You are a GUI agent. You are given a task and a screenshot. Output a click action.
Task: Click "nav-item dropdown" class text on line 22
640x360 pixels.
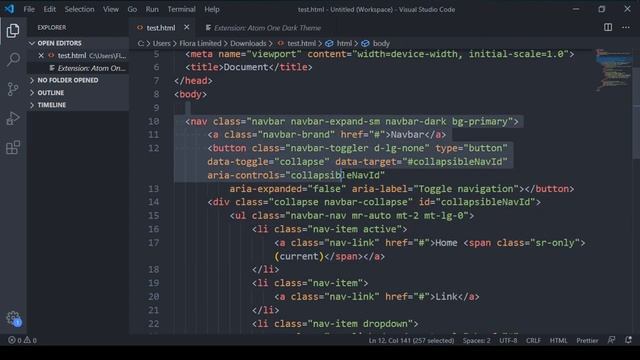coord(360,324)
